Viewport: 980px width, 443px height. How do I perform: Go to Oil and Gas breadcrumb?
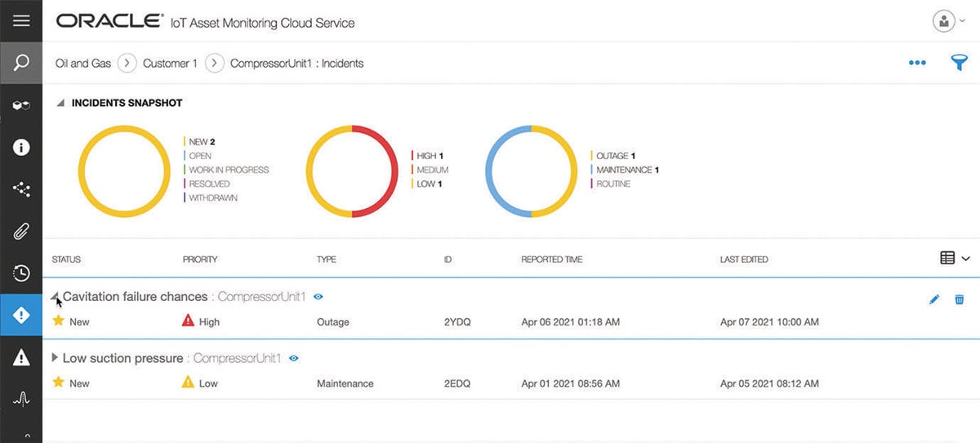(83, 63)
